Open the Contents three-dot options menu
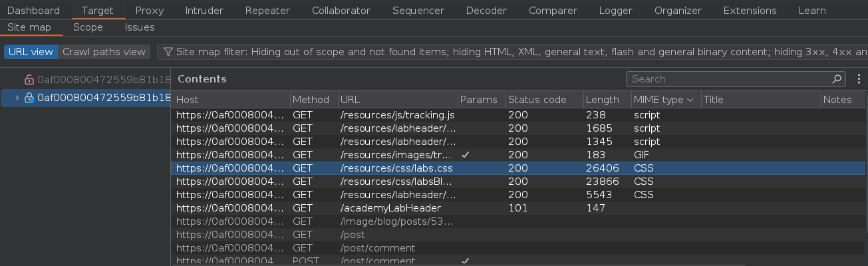The image size is (868, 266). pyautogui.click(x=859, y=79)
